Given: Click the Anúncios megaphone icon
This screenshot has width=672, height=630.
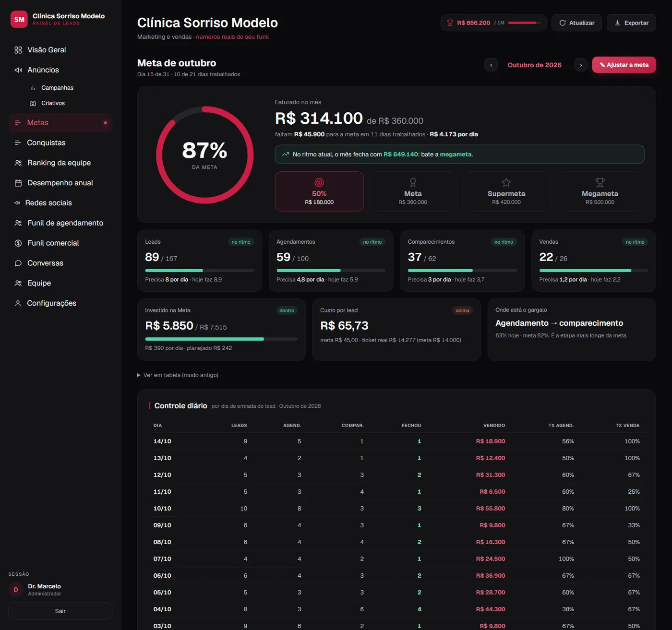Looking at the screenshot, I should [x=18, y=70].
